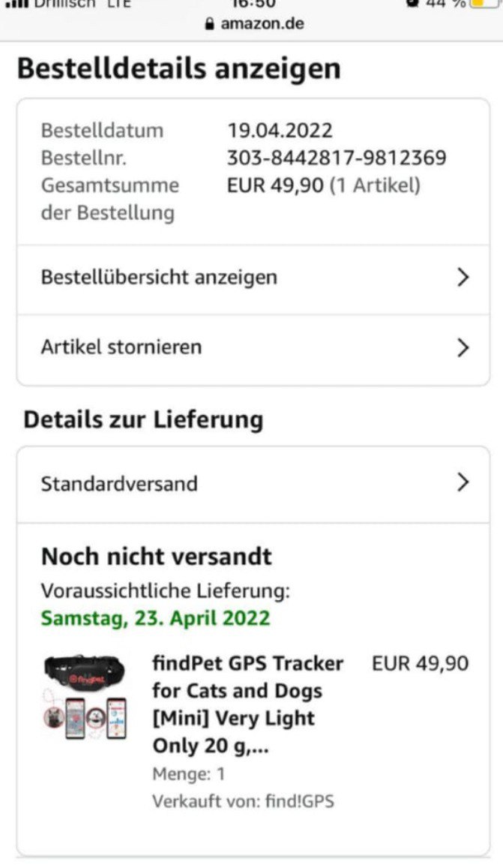Screen dimensions: 503x868
Task: Expand Standardversand chevron arrow
Action: pos(463,482)
